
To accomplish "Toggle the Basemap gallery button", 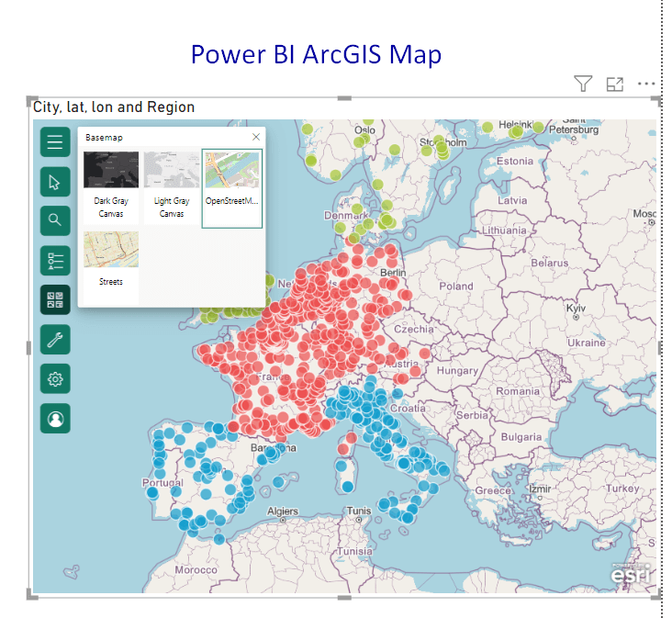I will click(55, 299).
